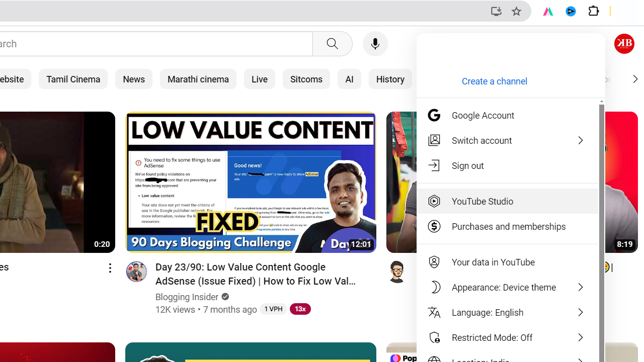
Task: Start voice search with microphone icon
Action: pos(375,44)
